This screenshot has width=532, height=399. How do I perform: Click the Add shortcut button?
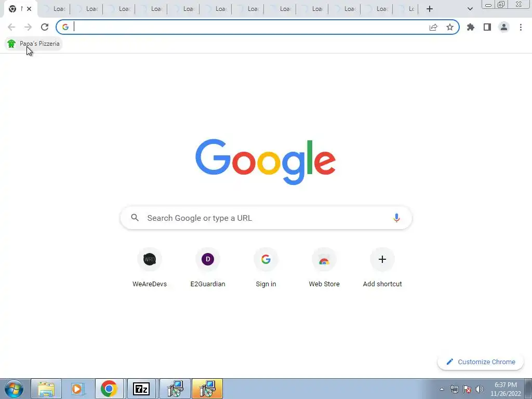(382, 268)
